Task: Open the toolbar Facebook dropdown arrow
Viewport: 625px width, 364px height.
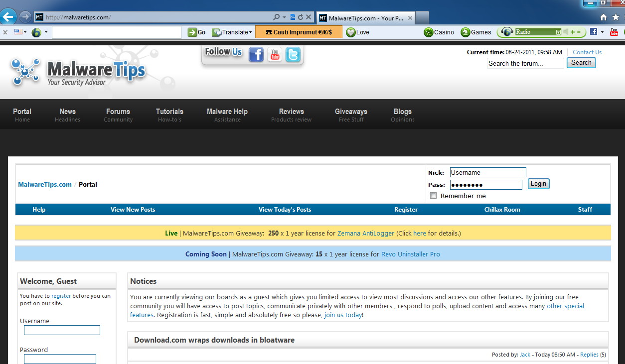Action: tap(602, 32)
